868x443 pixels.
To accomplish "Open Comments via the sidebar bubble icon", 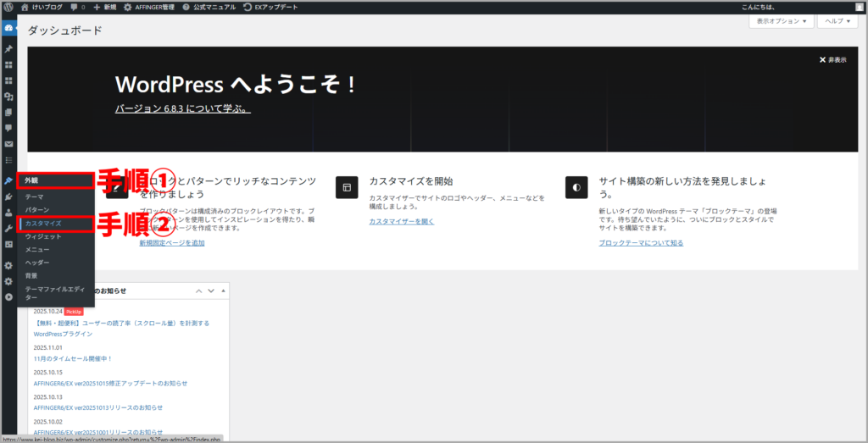I will pos(8,128).
